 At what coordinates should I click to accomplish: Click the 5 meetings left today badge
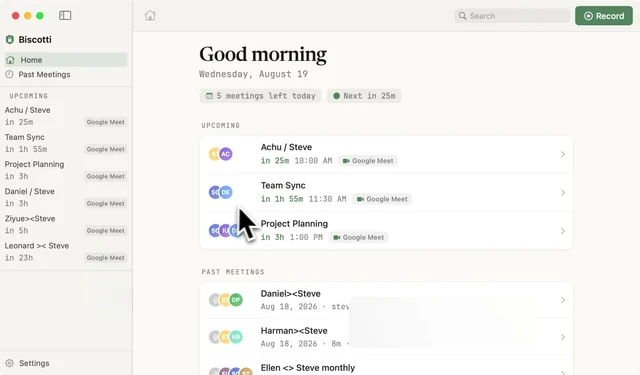pyautogui.click(x=260, y=96)
